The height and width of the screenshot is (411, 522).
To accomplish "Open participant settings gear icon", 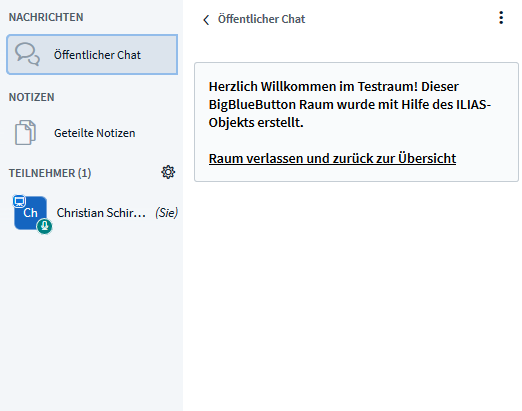I will 168,172.
